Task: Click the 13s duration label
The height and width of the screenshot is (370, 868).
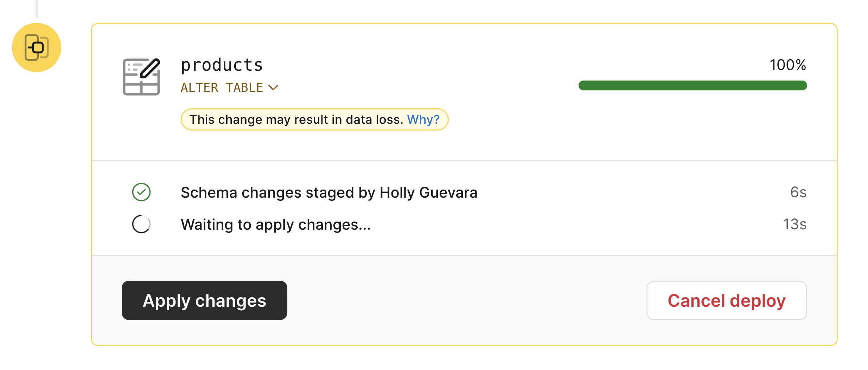Action: 794,224
